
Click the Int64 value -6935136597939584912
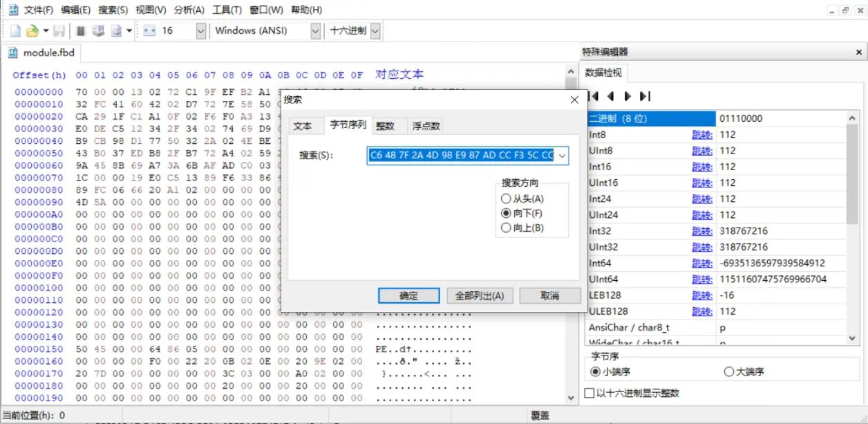pos(772,264)
